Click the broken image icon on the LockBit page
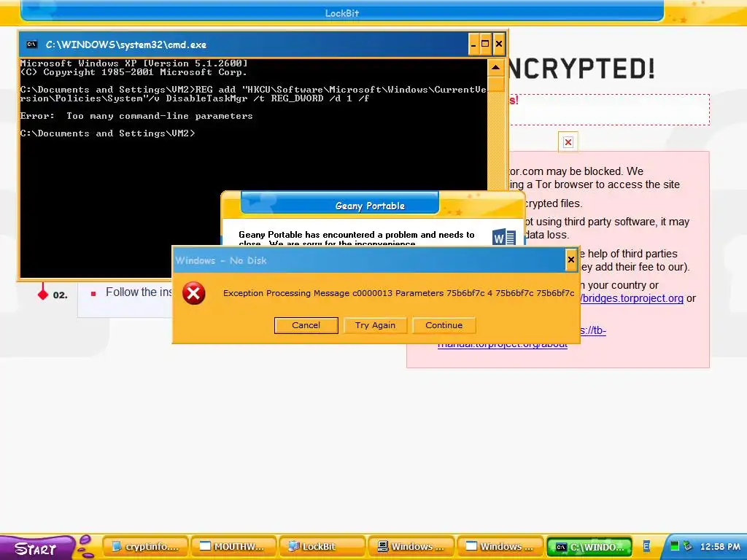 click(568, 142)
